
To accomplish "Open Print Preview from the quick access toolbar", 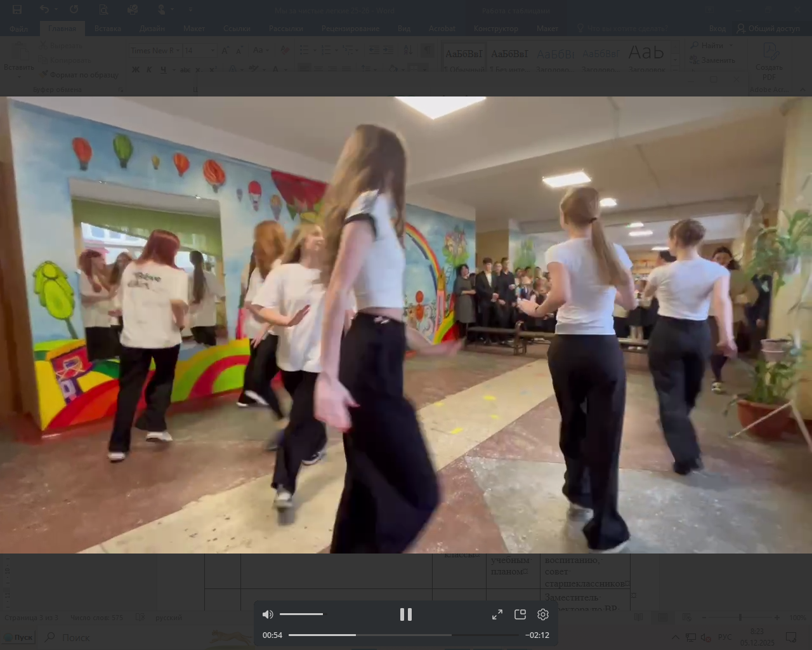I will click(x=104, y=10).
